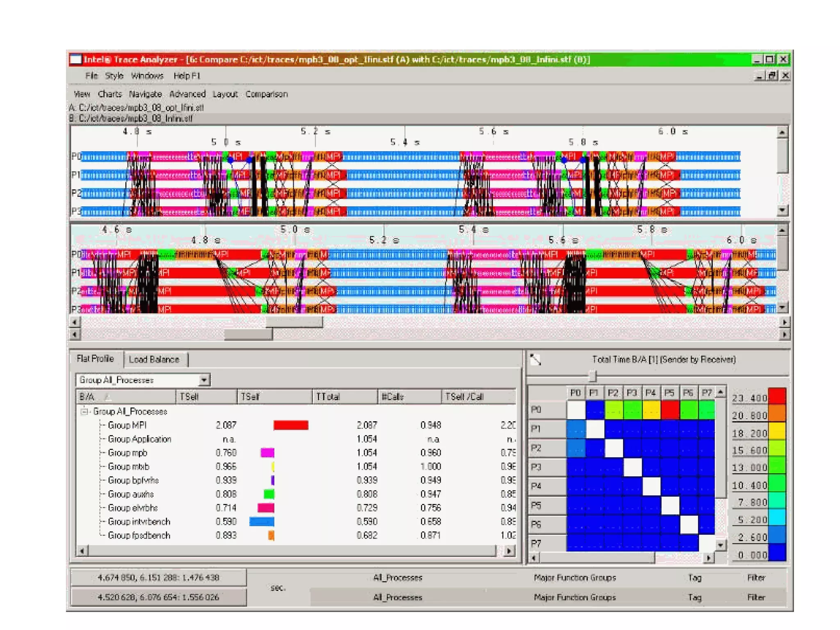Switch to the Flat Profile tab
The height and width of the screenshot is (630, 840).
tap(96, 359)
